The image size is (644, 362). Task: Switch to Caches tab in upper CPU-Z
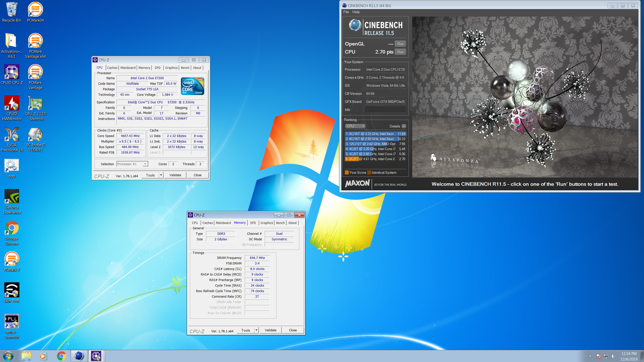pyautogui.click(x=112, y=68)
